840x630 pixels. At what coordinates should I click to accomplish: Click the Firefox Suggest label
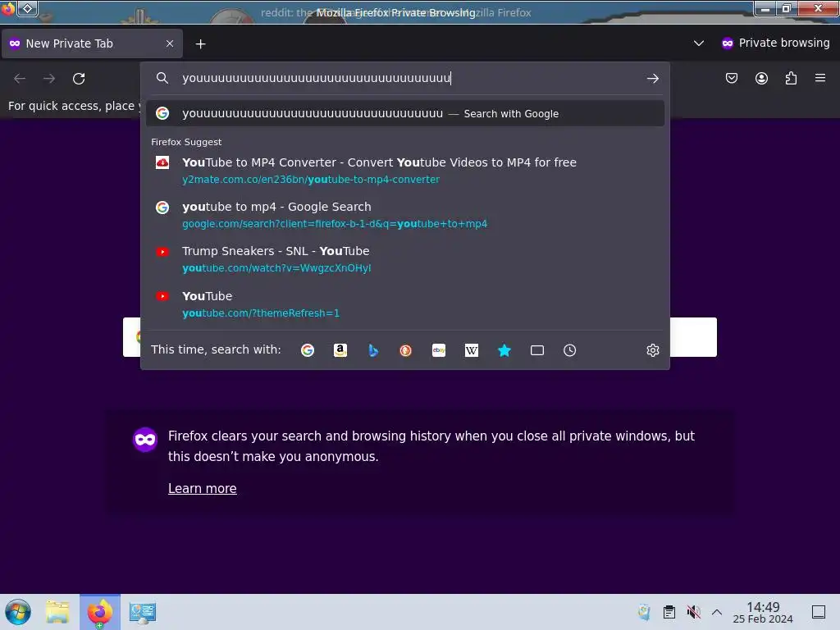coord(186,142)
